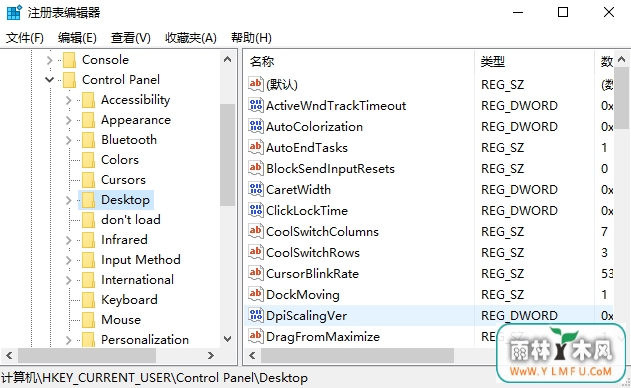The image size is (631, 388).
Task: Expand the Console tree node
Action: point(49,60)
